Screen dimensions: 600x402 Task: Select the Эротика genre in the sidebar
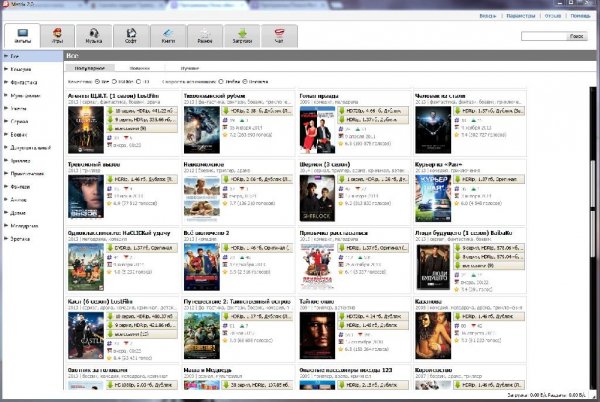coord(20,239)
